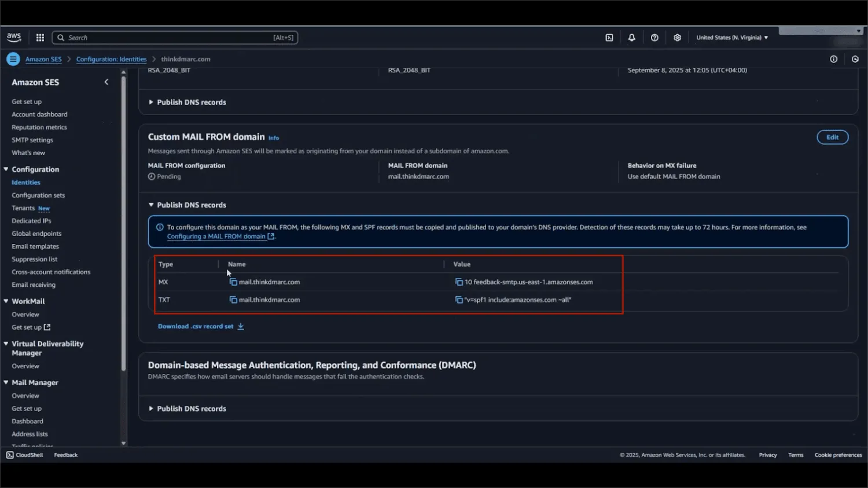The image size is (868, 488).
Task: Open Cross-account notifications
Action: (51, 272)
